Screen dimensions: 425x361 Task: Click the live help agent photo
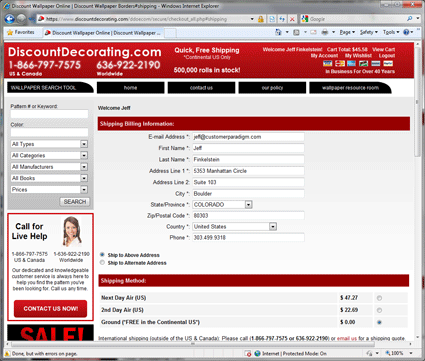(72, 231)
